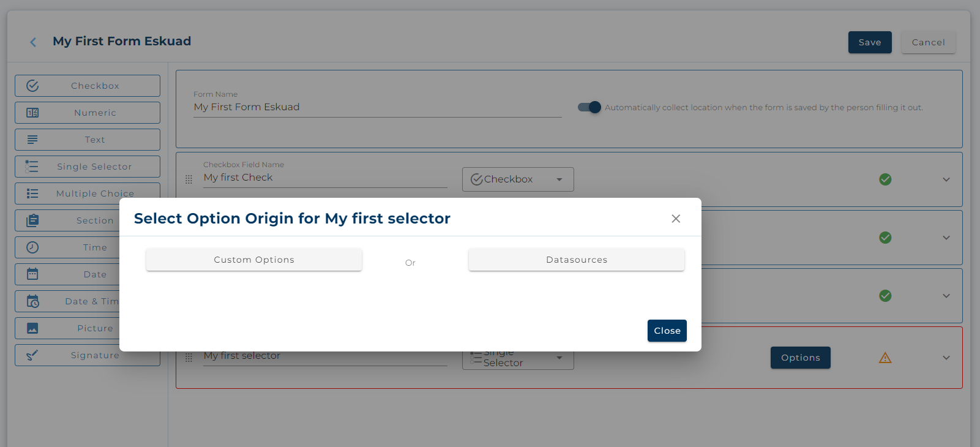Open the Checkbox field type dropdown
This screenshot has height=447, width=980.
point(518,179)
